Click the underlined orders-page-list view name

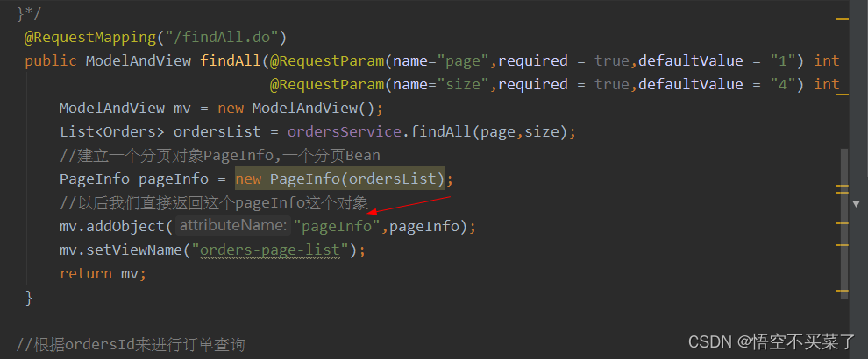269,250
